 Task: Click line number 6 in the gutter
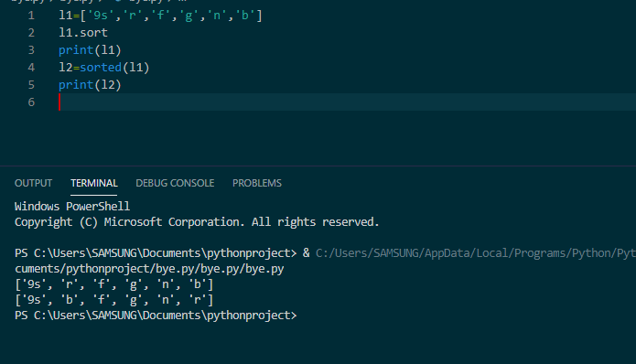pos(31,102)
